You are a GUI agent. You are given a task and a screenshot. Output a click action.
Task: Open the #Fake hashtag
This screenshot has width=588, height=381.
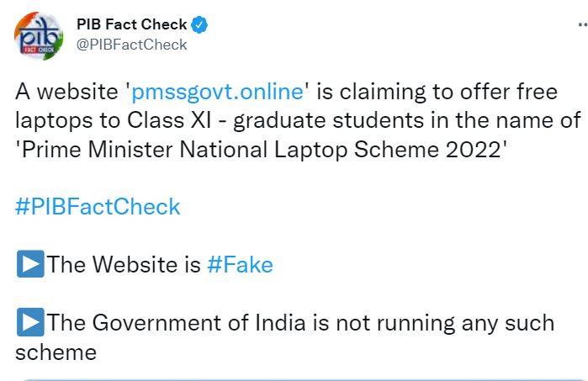pyautogui.click(x=240, y=264)
